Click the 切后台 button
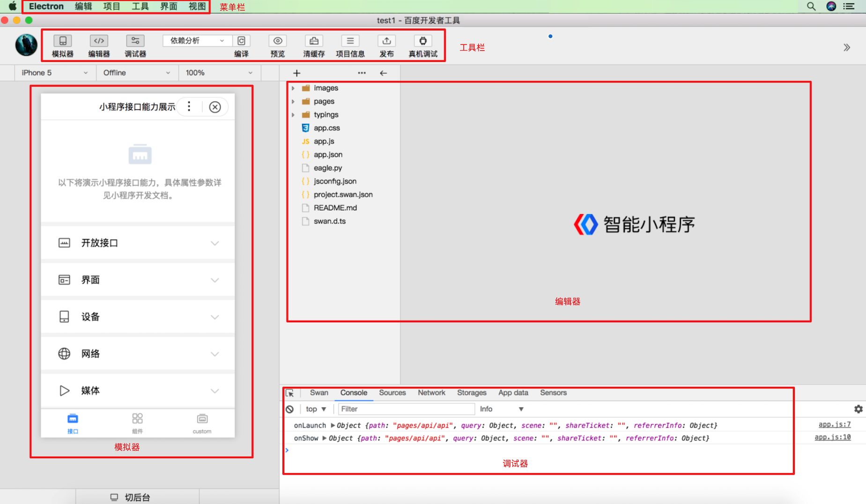 pos(137,497)
